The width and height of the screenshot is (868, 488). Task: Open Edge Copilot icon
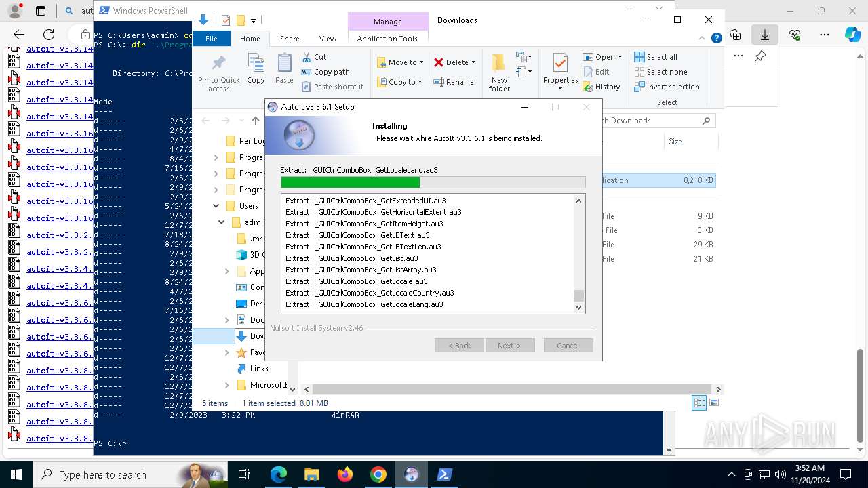tap(853, 35)
